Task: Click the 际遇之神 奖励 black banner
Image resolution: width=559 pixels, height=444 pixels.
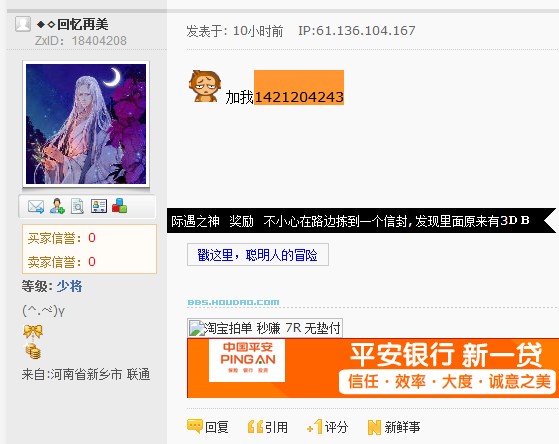Action: [361, 221]
